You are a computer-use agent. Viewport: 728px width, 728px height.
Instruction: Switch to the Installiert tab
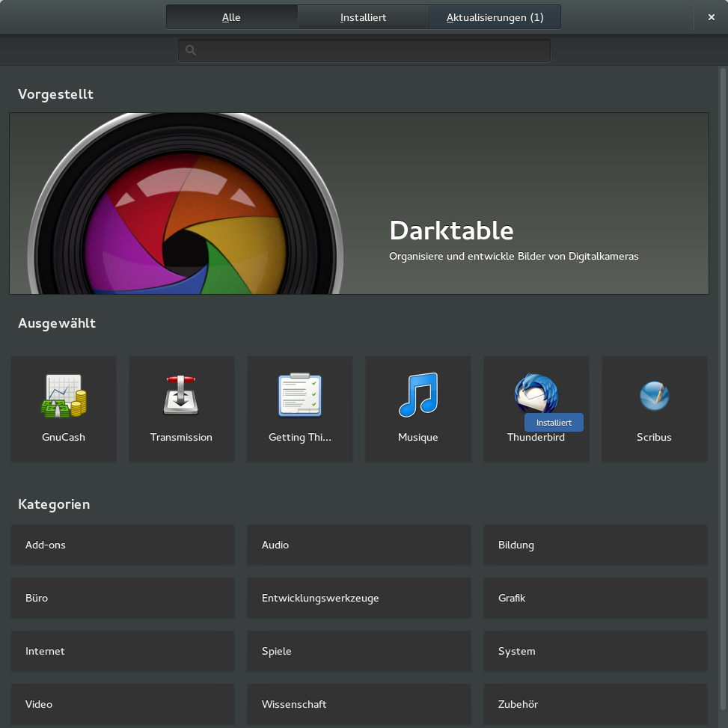tap(363, 17)
